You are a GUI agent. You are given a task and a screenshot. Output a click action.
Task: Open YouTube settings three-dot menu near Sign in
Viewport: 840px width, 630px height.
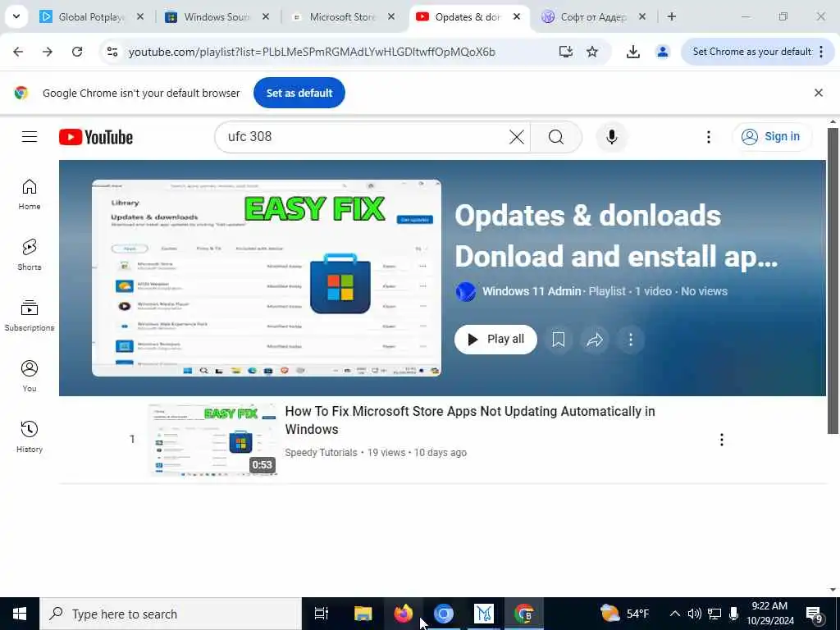click(708, 137)
